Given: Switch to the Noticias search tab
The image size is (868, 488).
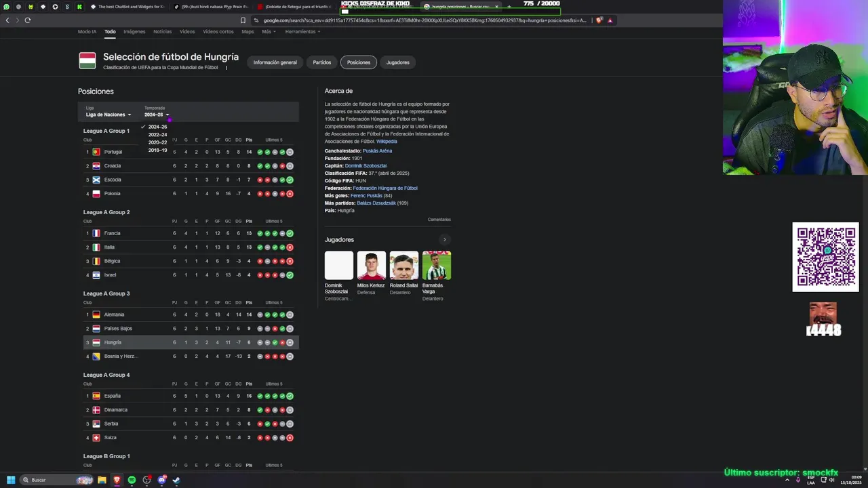Looking at the screenshot, I should (x=163, y=32).
